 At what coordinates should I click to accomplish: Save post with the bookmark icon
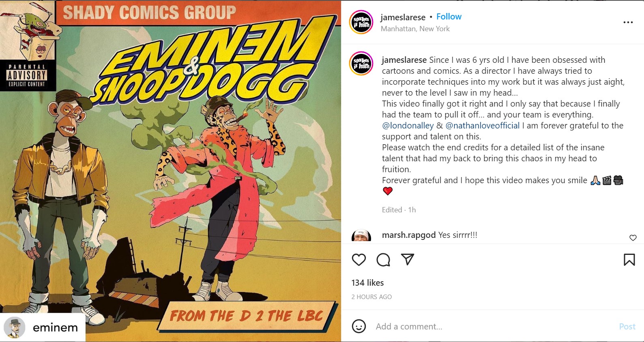coord(629,260)
